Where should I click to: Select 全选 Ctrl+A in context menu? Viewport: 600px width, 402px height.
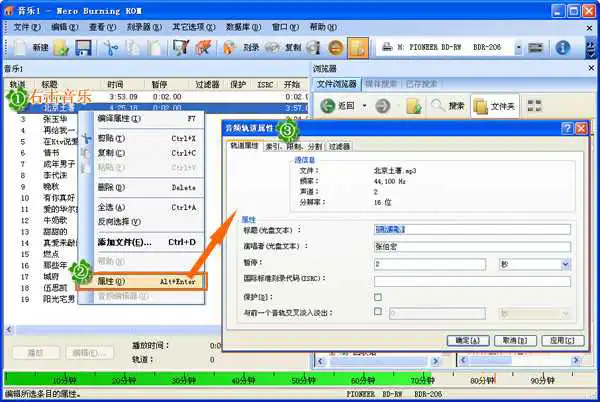coord(148,207)
